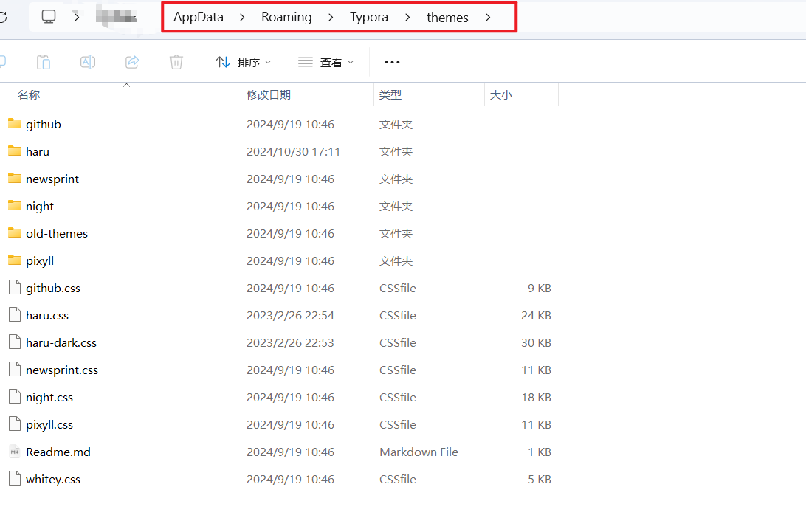The width and height of the screenshot is (806, 532).
Task: Click the 30 KB size cell
Action: click(x=536, y=342)
